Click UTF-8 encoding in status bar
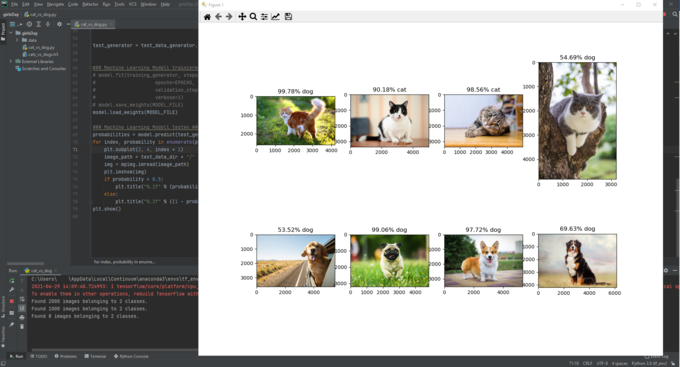This screenshot has height=367, width=680. pyautogui.click(x=602, y=364)
